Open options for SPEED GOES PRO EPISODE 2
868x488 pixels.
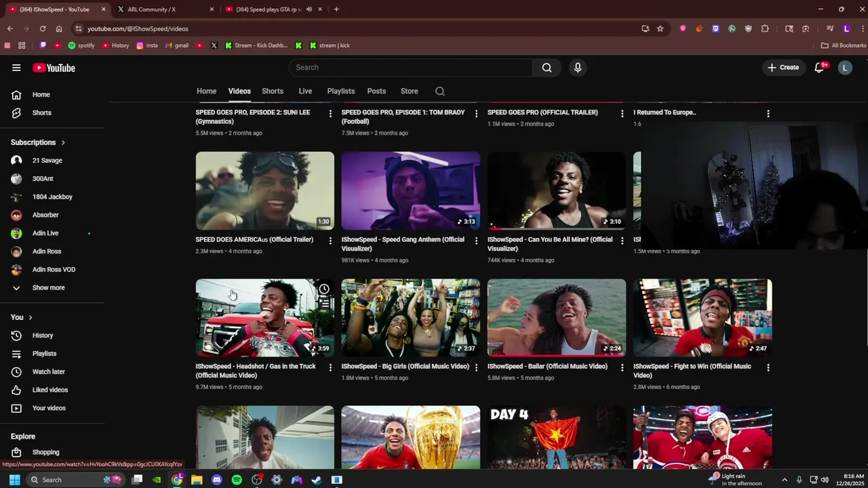coord(330,114)
